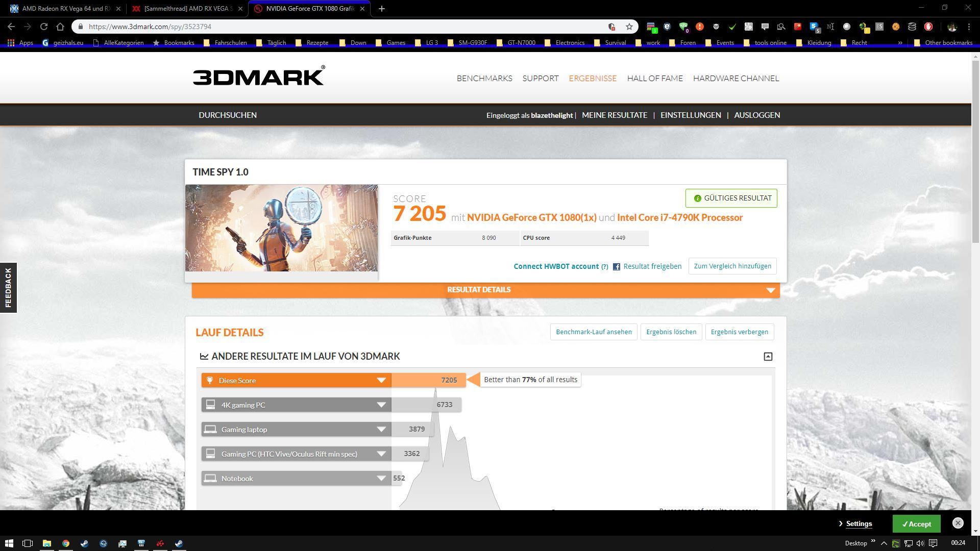Open the browser home page

pyautogui.click(x=60, y=27)
